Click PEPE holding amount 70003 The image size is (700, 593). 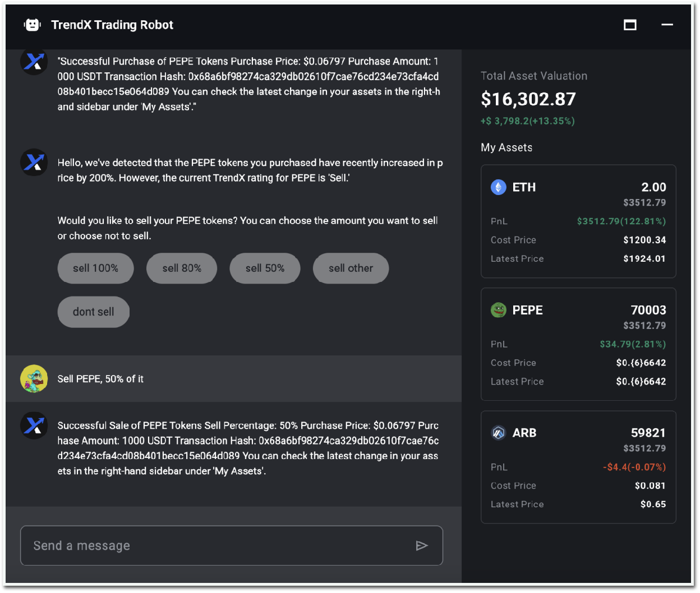point(648,310)
